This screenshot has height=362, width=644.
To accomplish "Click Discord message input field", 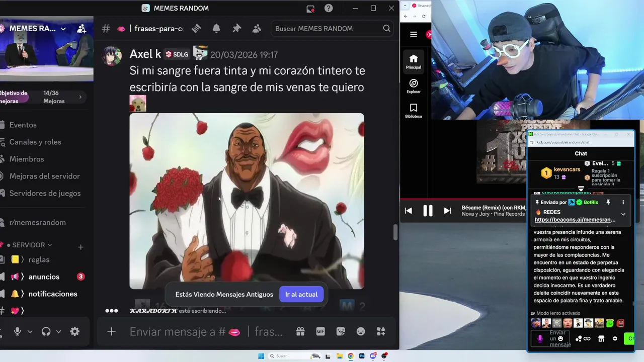I will [x=206, y=331].
